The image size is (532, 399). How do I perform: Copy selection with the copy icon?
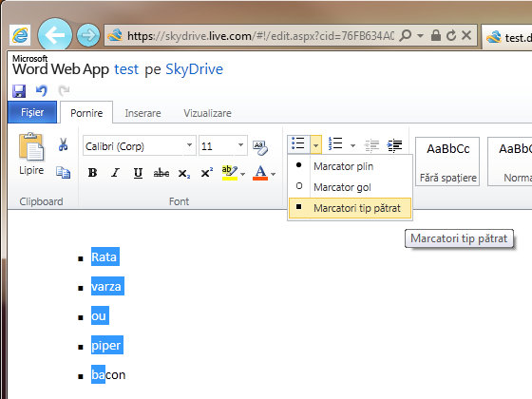pyautogui.click(x=63, y=172)
